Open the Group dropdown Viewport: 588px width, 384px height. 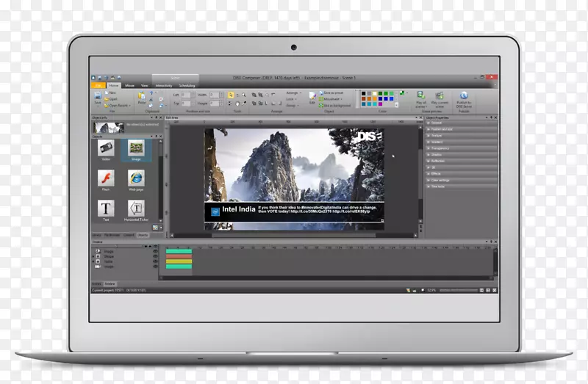pyautogui.click(x=292, y=106)
